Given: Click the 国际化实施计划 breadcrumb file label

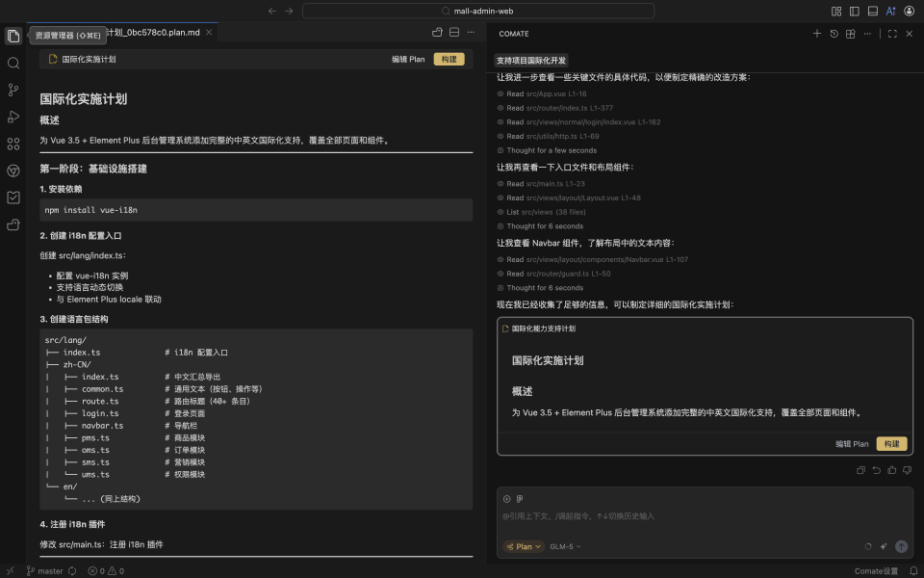Looking at the screenshot, I should point(89,59).
